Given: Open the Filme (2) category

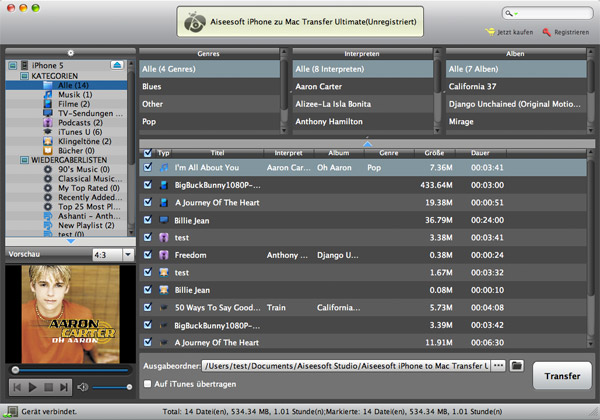Looking at the screenshot, I should click(74, 104).
